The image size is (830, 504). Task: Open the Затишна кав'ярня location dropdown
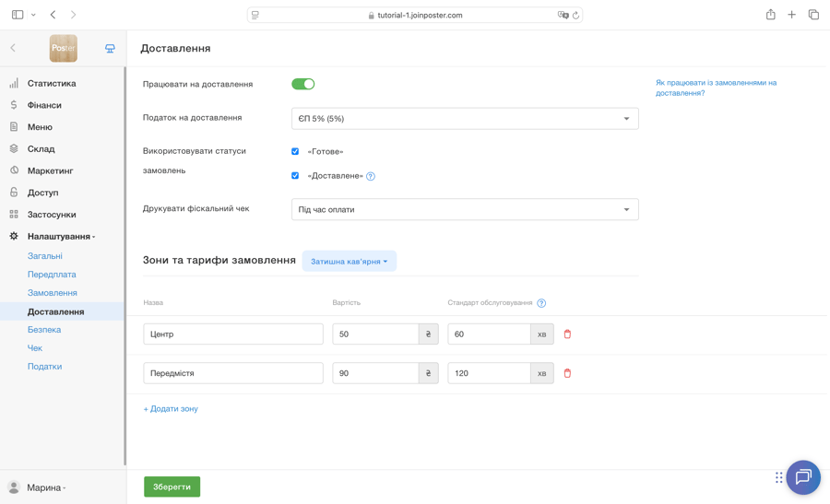pyautogui.click(x=350, y=262)
